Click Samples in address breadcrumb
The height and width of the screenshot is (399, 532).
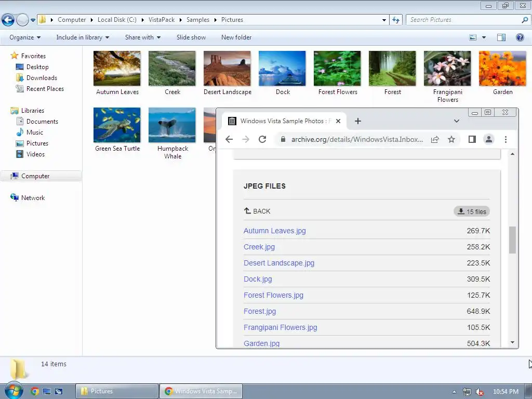tap(198, 20)
